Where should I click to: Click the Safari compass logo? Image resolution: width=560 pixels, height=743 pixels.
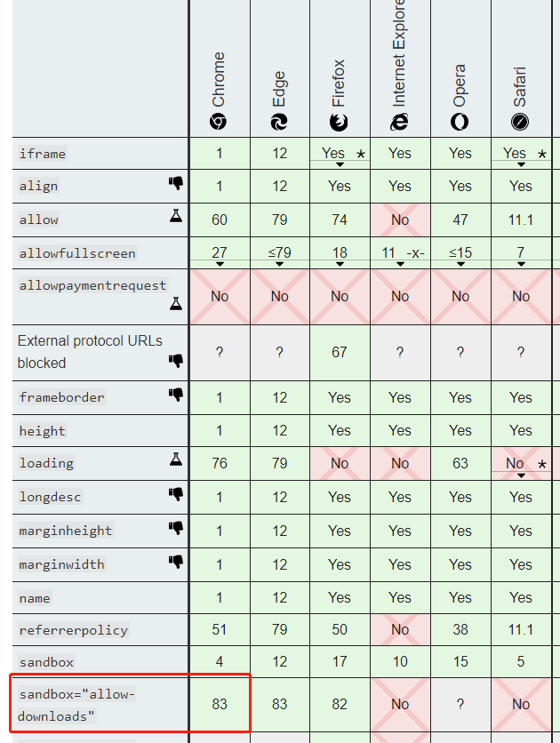pyautogui.click(x=520, y=123)
